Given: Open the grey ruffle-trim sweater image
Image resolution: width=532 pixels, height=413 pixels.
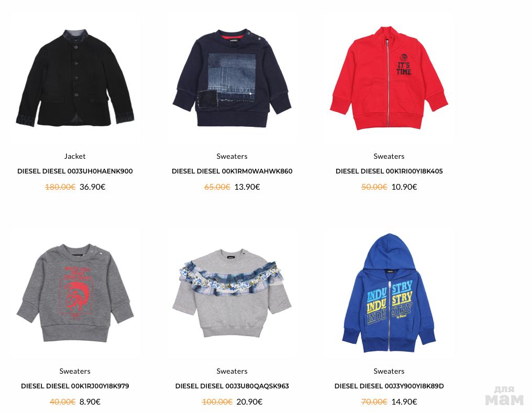Looking at the screenshot, I should pos(232,293).
